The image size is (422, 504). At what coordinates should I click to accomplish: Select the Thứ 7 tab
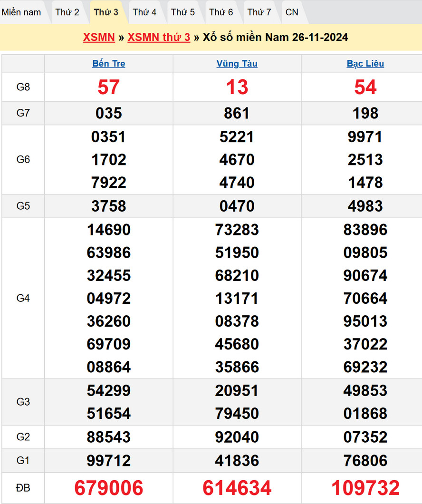259,12
